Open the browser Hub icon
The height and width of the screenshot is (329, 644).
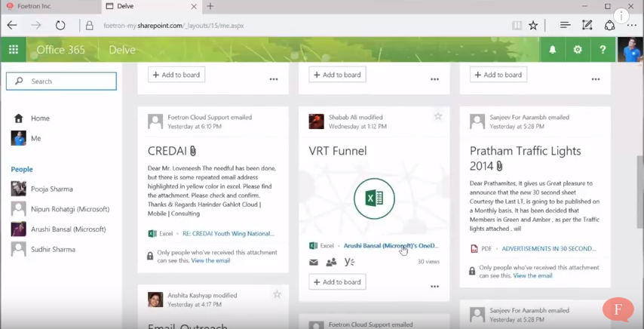tap(565, 26)
